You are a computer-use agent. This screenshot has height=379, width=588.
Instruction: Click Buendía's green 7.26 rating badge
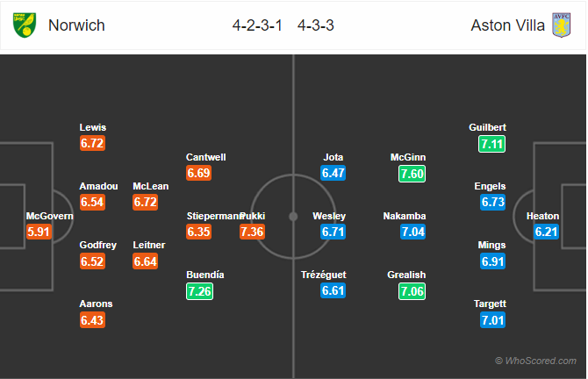click(x=199, y=291)
